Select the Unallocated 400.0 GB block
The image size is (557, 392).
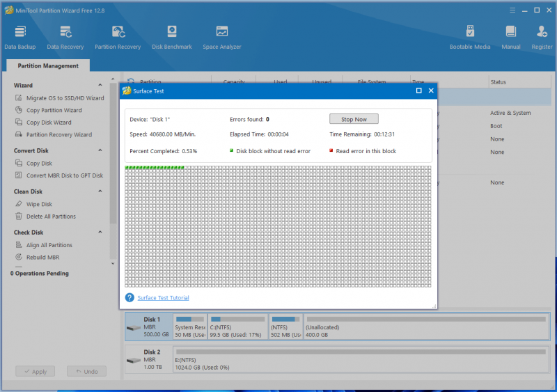426,327
